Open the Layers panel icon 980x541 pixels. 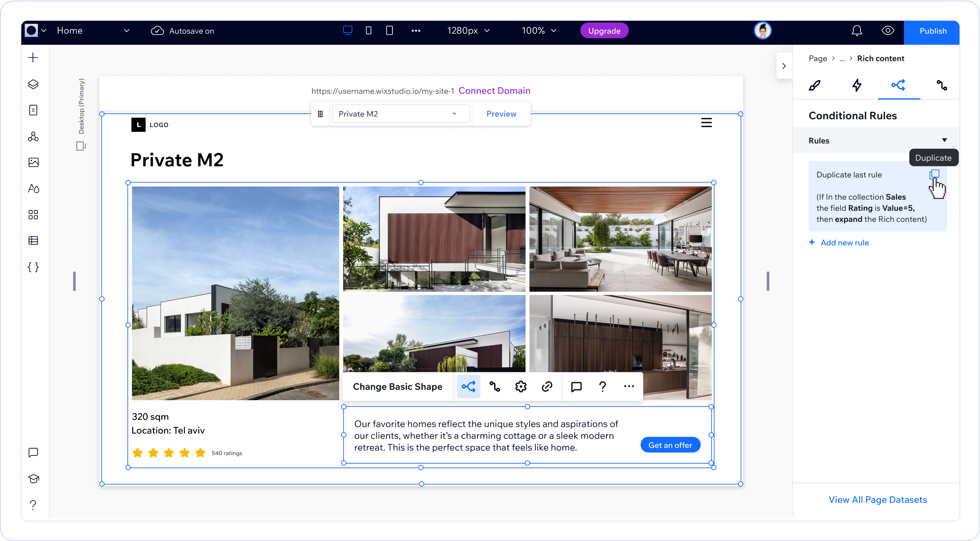point(33,84)
